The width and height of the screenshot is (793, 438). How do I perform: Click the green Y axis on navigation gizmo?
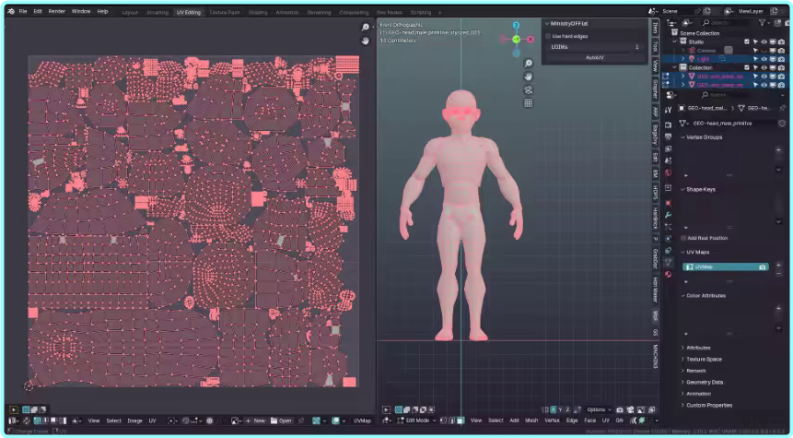[517, 39]
